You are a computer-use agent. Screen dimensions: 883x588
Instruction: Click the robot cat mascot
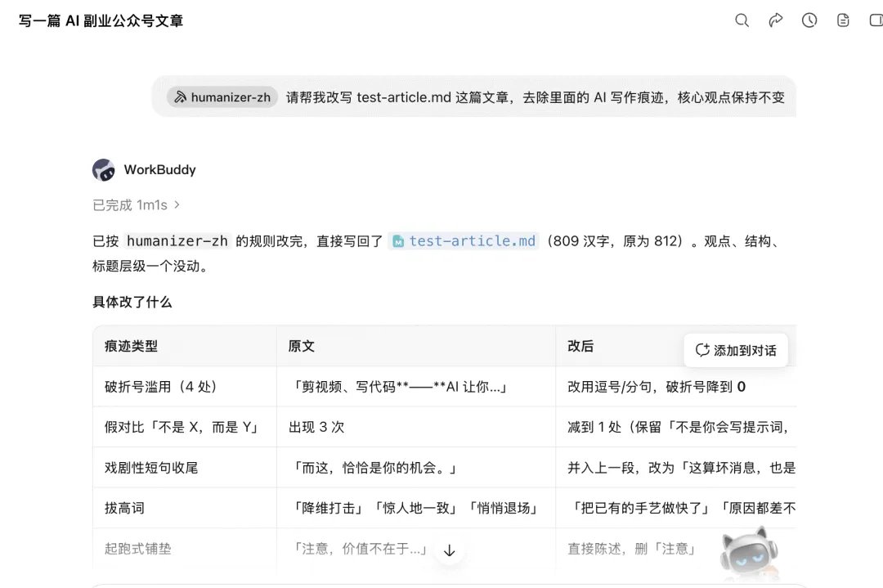point(749,553)
